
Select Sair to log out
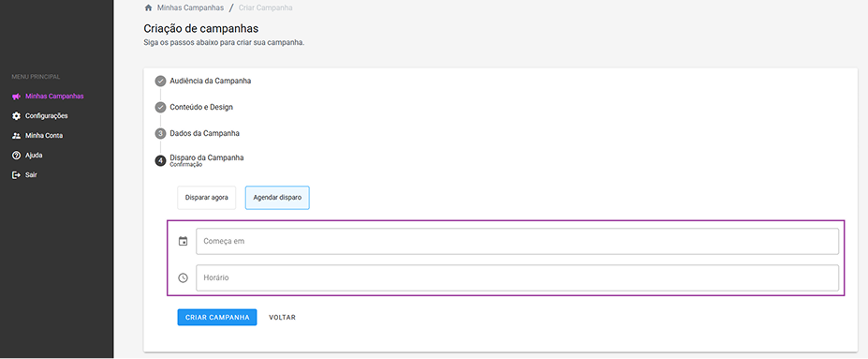[x=32, y=175]
